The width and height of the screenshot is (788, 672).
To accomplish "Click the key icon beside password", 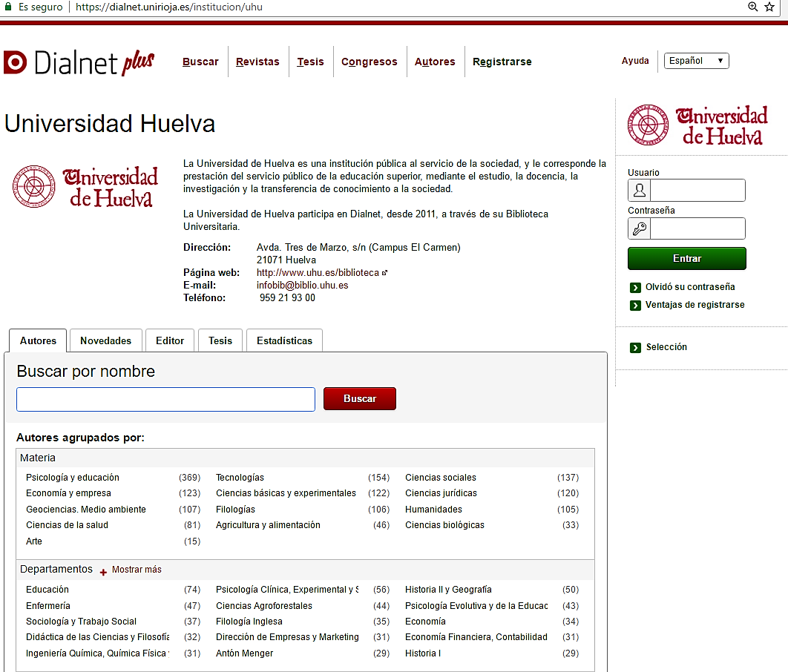I will (640, 228).
